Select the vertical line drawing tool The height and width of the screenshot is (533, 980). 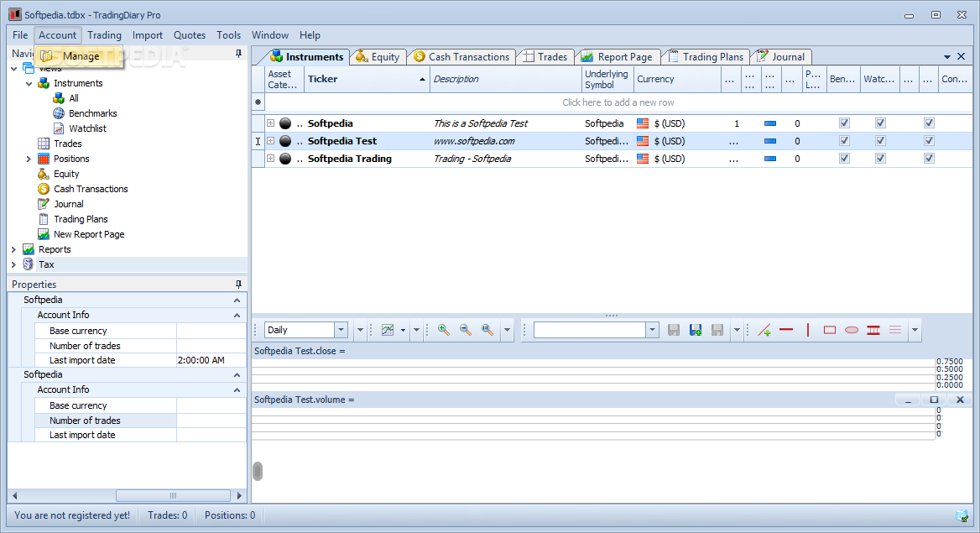[x=808, y=330]
